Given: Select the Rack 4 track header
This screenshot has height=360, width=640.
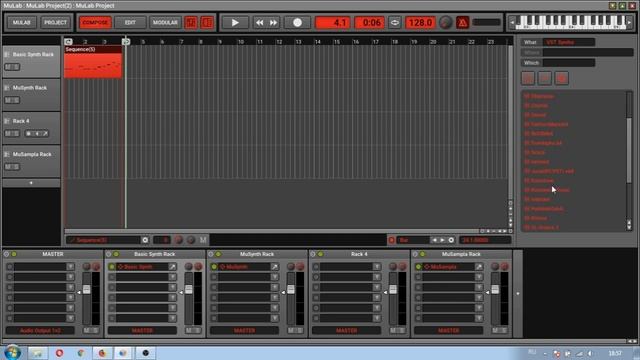Looking at the screenshot, I should click(31, 128).
